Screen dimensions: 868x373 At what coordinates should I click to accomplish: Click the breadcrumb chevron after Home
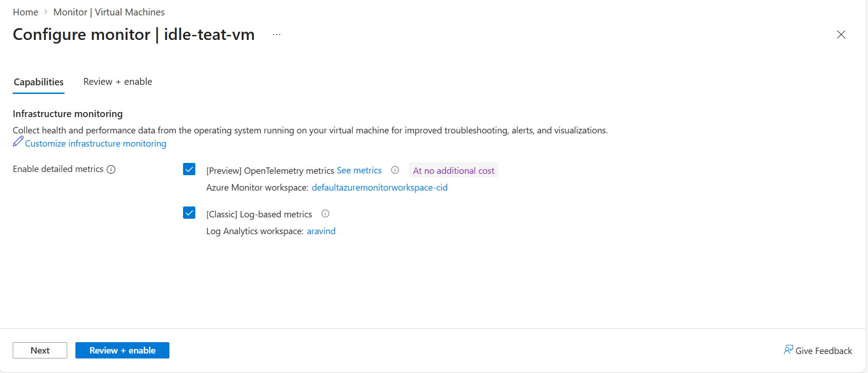click(46, 12)
